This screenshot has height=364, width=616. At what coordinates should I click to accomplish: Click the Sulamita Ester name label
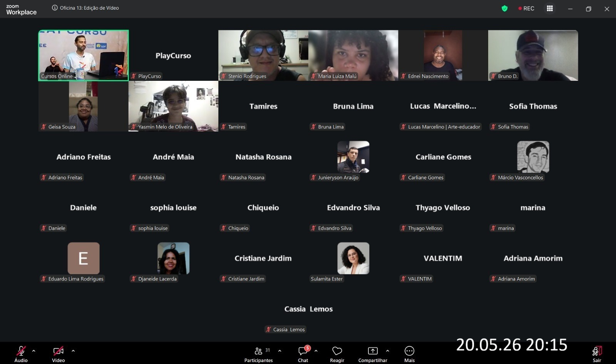pos(326,279)
